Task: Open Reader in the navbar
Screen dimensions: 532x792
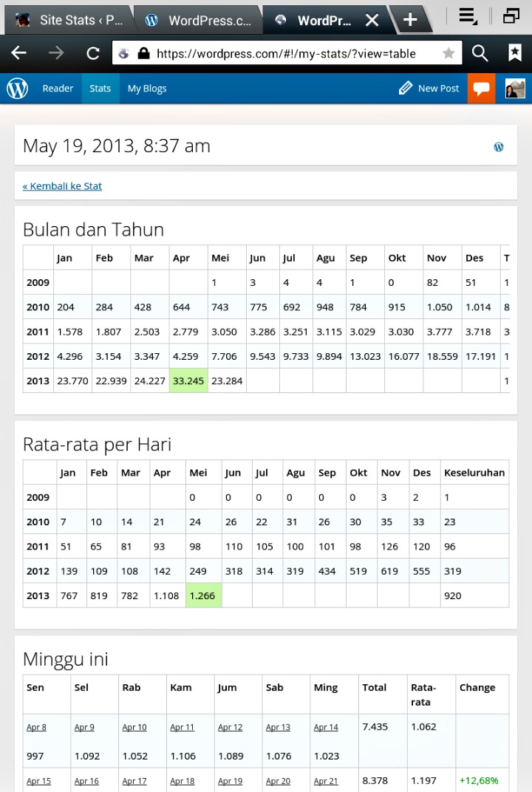Action: [58, 89]
